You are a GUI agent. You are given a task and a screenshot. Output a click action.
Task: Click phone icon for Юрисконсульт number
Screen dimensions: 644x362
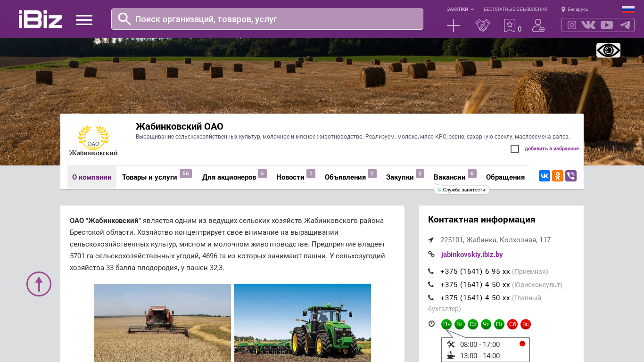click(x=431, y=285)
